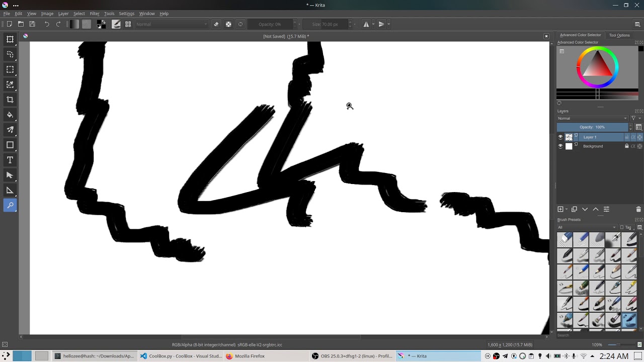Open the layer blending mode dropdown
Image resolution: width=644 pixels, height=362 pixels.
[x=592, y=119]
